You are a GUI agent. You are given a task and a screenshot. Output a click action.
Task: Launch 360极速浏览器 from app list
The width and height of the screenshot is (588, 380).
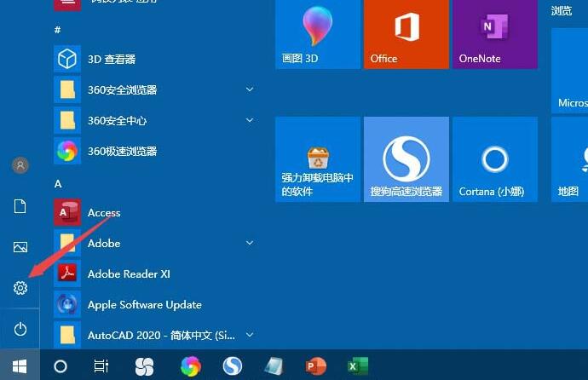(x=122, y=151)
